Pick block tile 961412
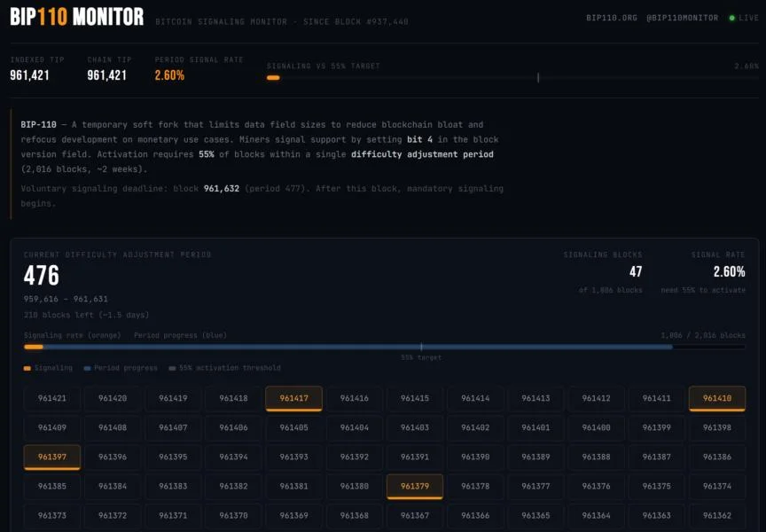766x532 pixels. (x=596, y=399)
